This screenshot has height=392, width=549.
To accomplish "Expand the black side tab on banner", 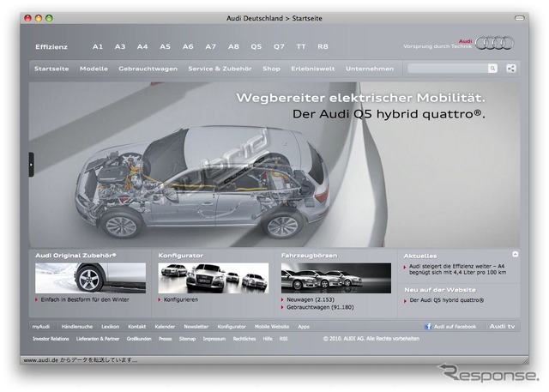I will point(31,164).
